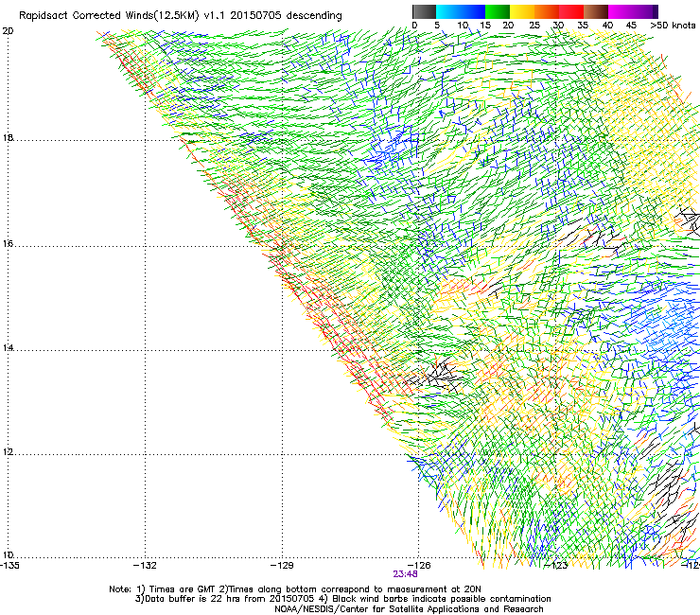Click the latitude label 10
This screenshot has height=615, width=700.
point(8,554)
